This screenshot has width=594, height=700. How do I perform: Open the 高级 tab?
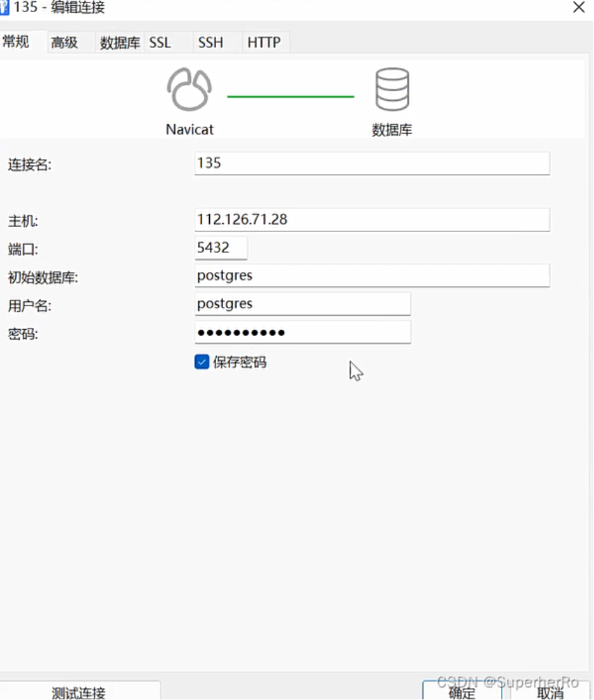70,42
